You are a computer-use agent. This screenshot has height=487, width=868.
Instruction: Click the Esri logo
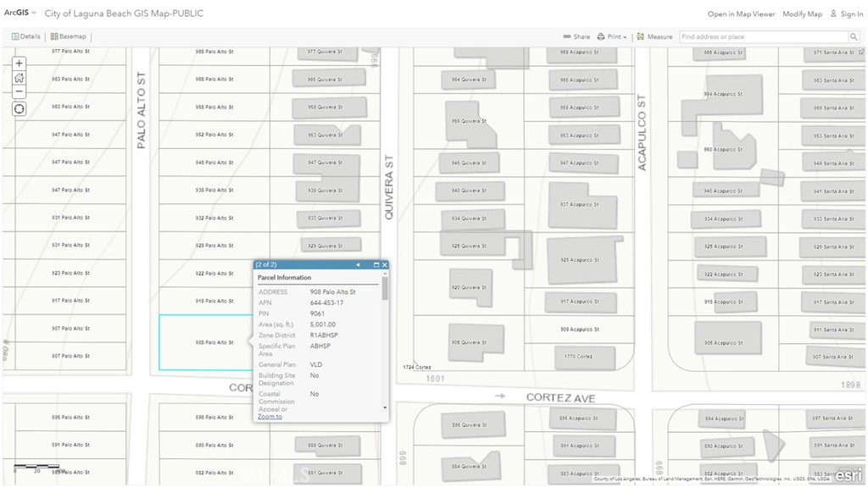pos(849,474)
